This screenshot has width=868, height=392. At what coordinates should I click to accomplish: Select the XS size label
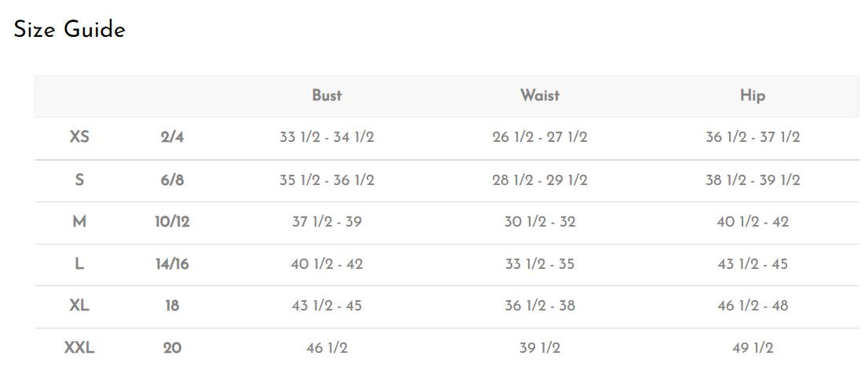[x=79, y=137]
